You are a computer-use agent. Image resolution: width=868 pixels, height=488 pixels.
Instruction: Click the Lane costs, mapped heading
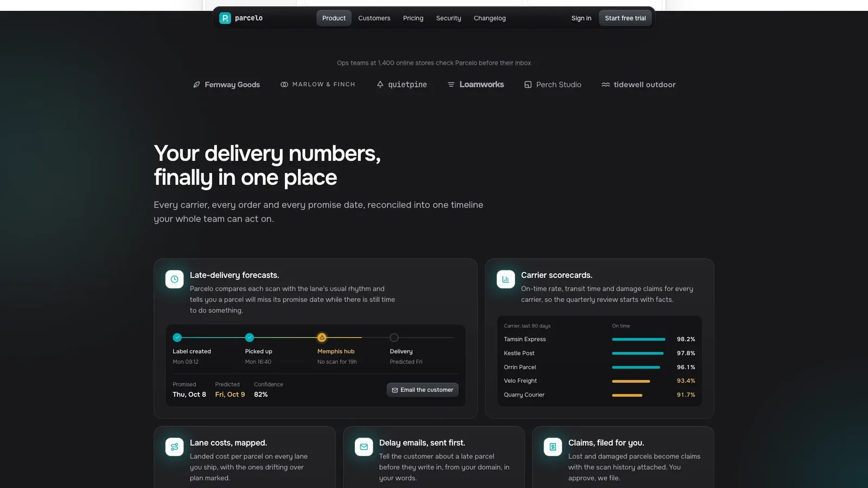228,443
